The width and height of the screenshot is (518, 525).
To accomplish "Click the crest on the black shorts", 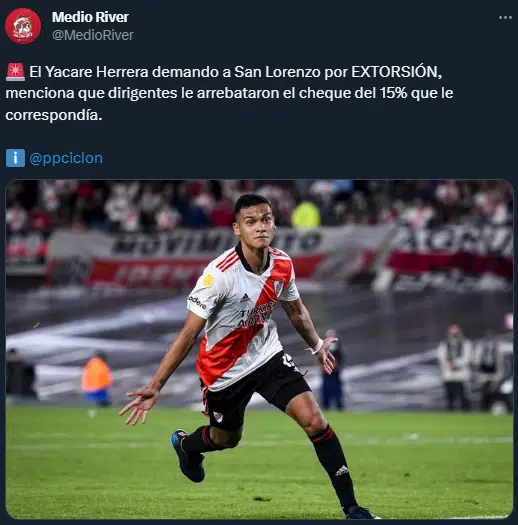I will [218, 417].
